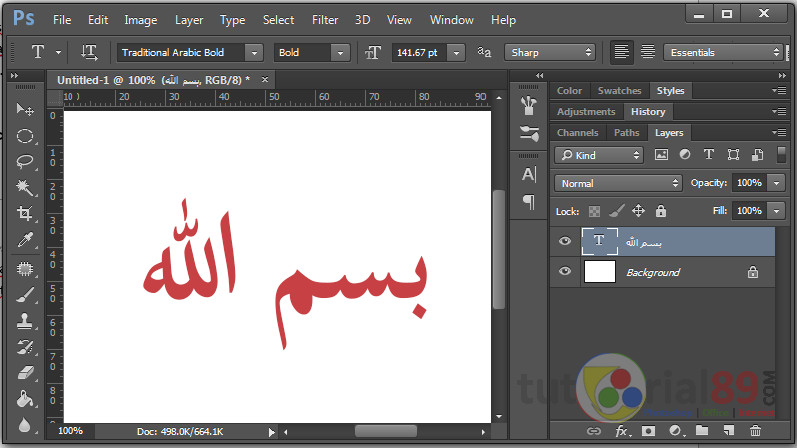Open the Layer menu
The image size is (797, 448).
[189, 20]
